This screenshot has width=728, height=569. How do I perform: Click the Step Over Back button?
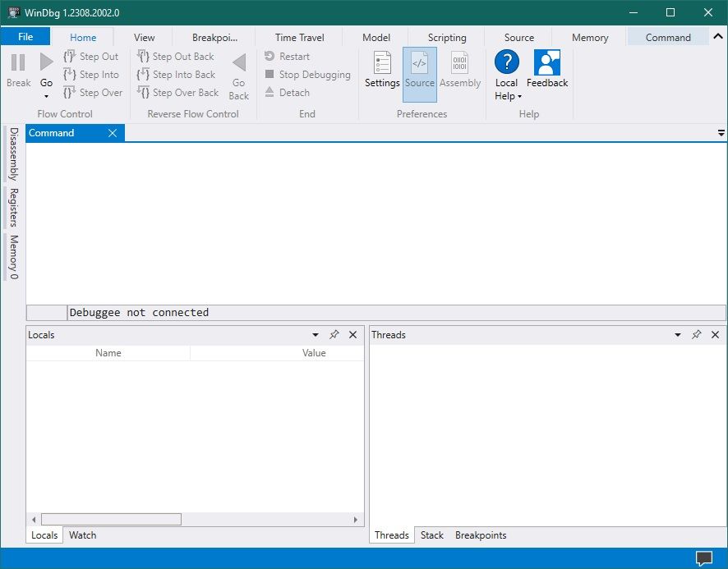[177, 92]
